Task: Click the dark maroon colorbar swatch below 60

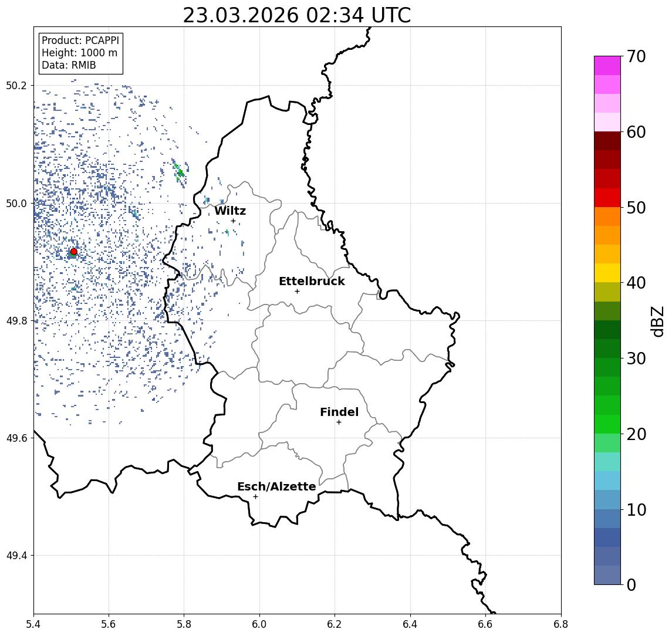Action: pos(607,141)
